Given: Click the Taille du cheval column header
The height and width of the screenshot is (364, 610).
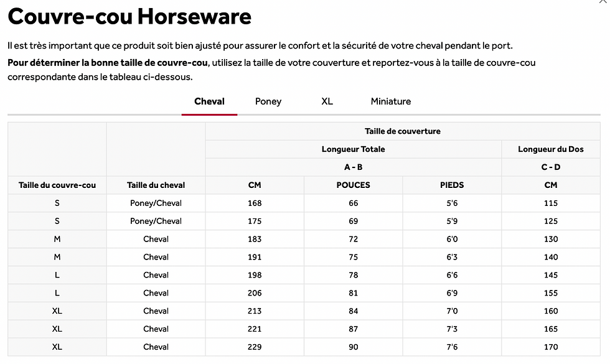Looking at the screenshot, I should pyautogui.click(x=156, y=185).
